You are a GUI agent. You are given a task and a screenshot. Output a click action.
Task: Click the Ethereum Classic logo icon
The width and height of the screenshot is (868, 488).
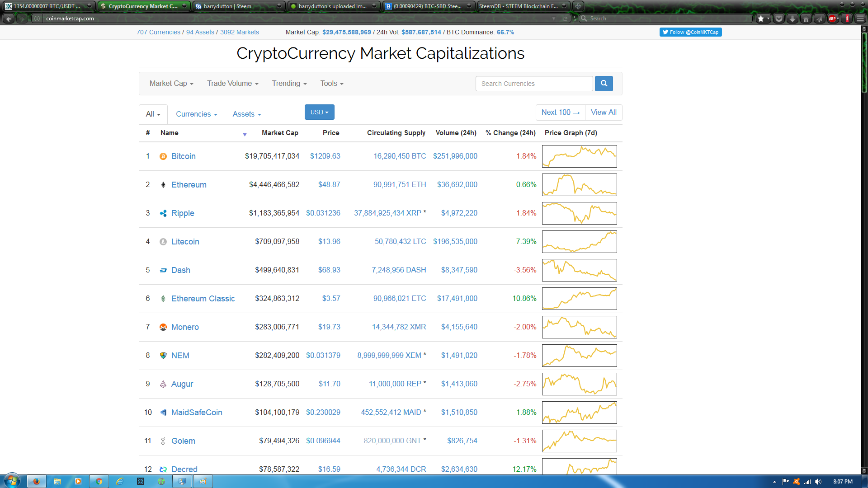tap(163, 299)
